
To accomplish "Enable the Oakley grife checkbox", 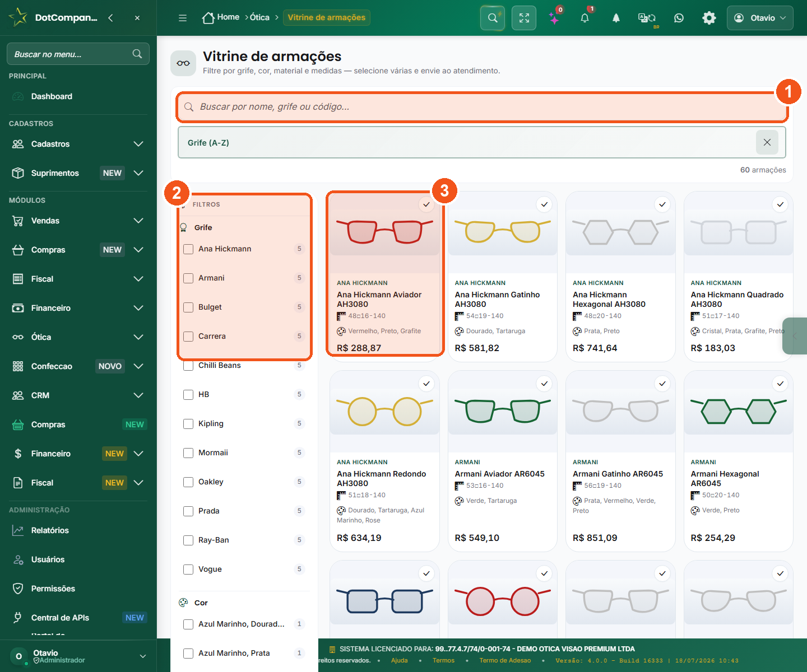I will coord(188,482).
